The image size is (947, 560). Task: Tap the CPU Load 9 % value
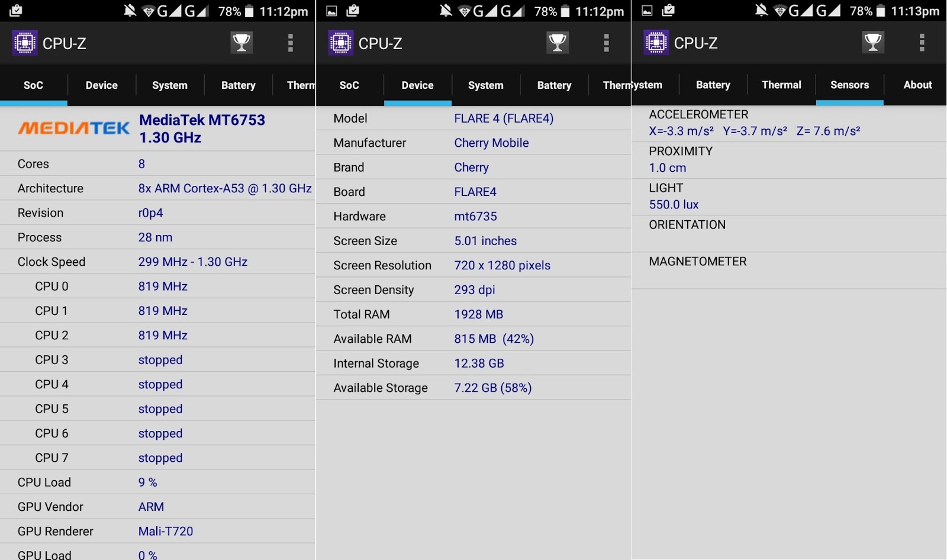tap(147, 482)
